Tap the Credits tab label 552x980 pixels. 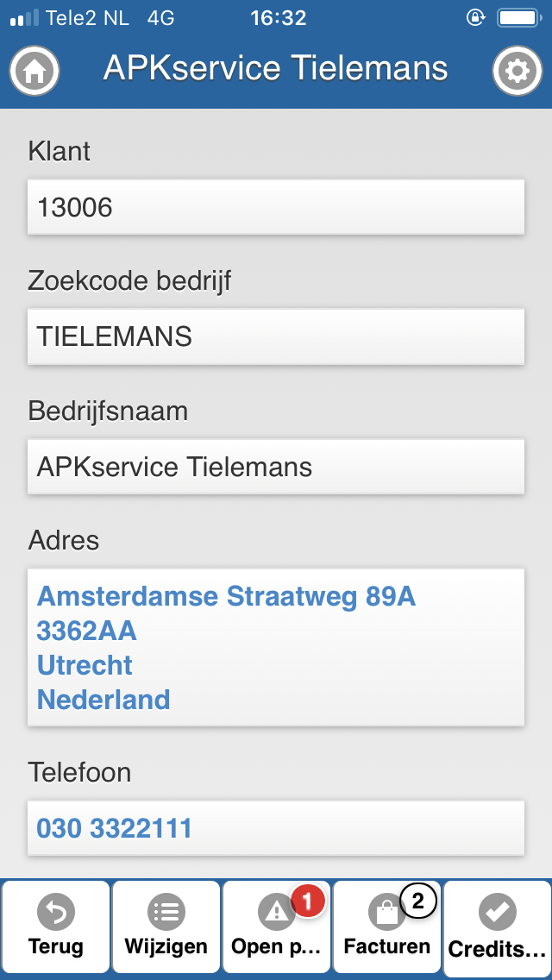(x=498, y=949)
